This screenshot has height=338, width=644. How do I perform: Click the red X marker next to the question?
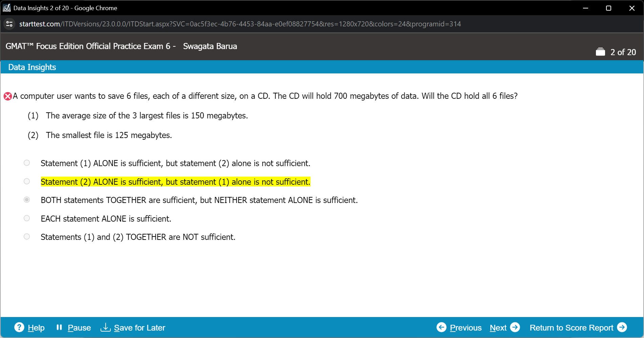click(7, 96)
